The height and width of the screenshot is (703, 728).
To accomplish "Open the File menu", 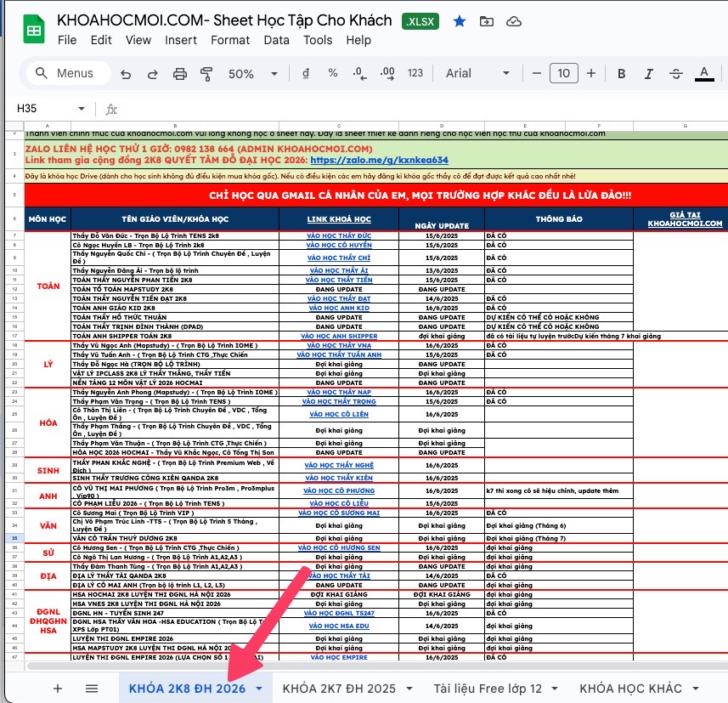I will [67, 41].
